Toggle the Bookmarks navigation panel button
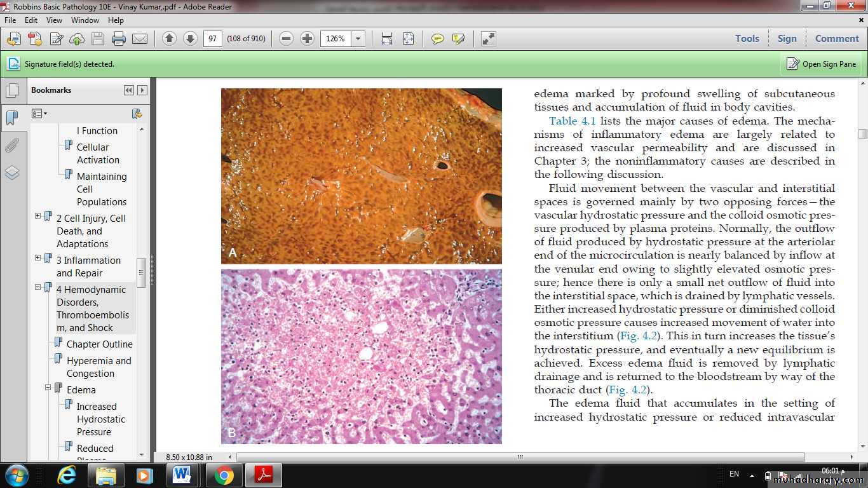Viewport: 868px width, 488px height. pyautogui.click(x=12, y=118)
